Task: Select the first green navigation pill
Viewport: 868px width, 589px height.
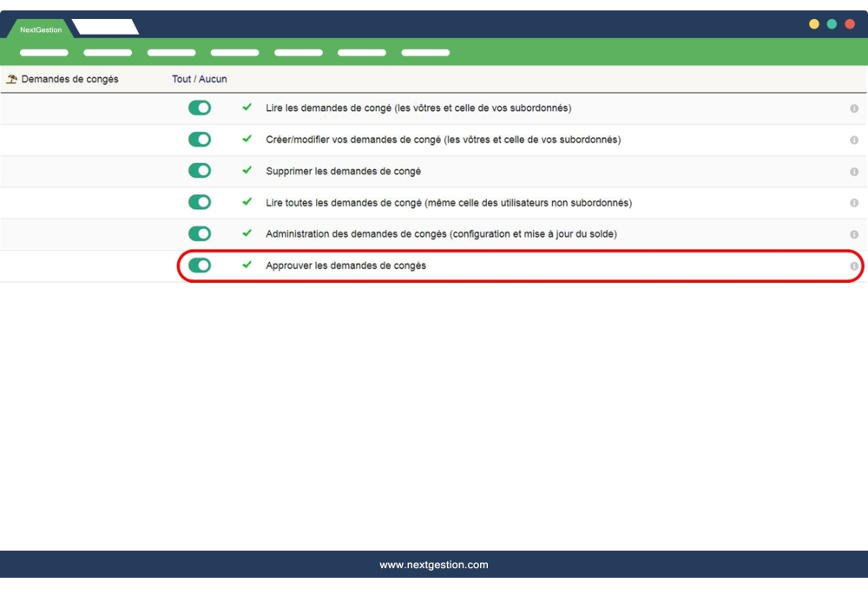Action: click(x=44, y=52)
